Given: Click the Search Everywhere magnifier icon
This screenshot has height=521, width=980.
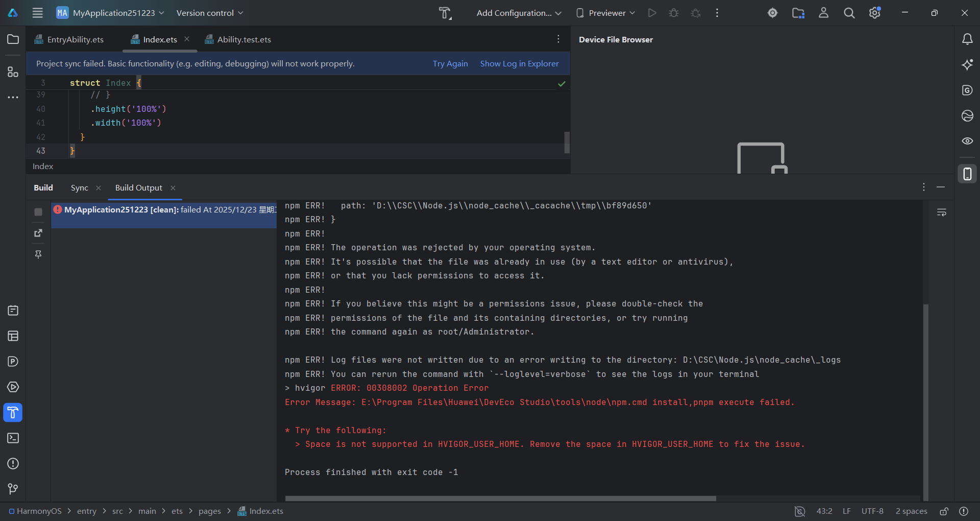Looking at the screenshot, I should pos(849,13).
